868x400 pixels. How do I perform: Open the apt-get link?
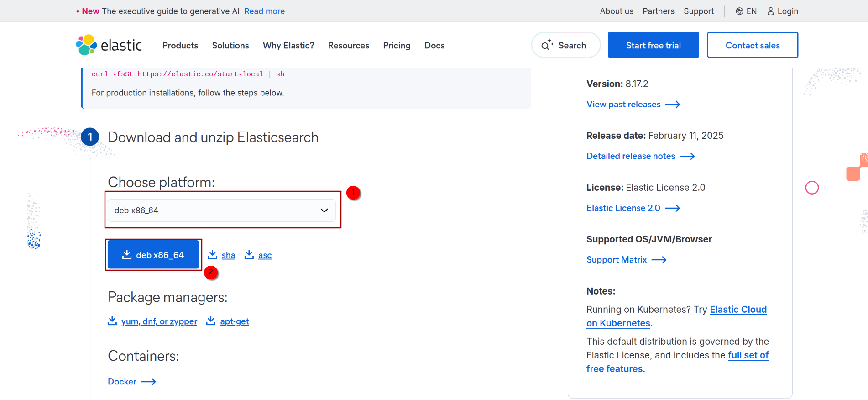[x=235, y=321]
